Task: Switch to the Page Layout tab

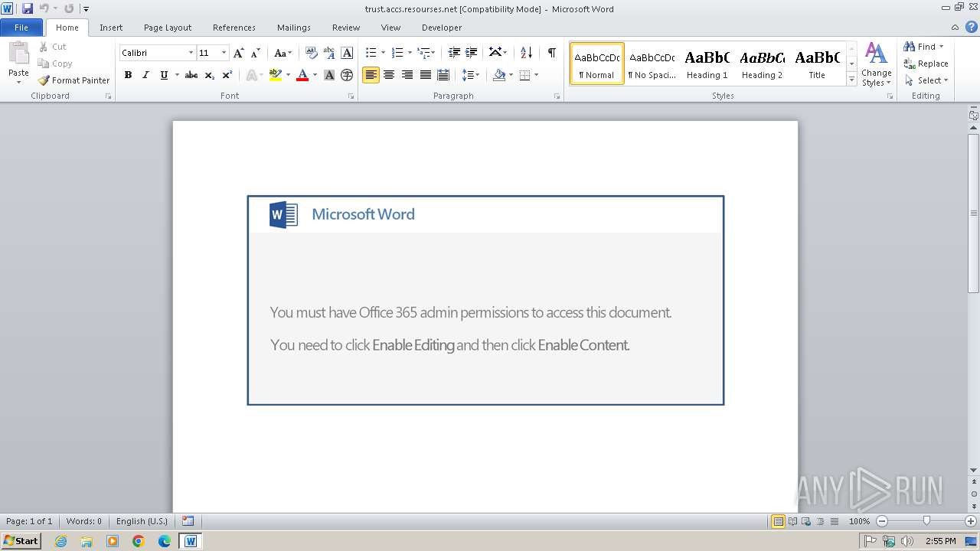Action: point(168,28)
